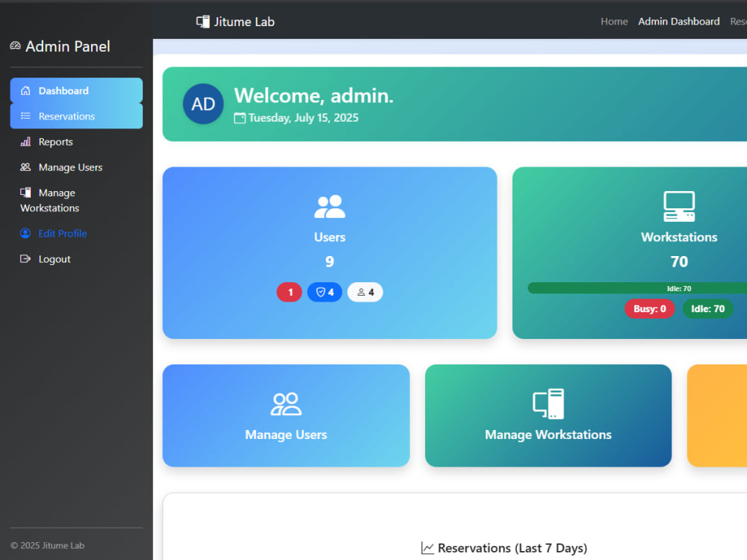Click the Logout arrow icon
Viewport: 747px width, 560px height.
25,258
